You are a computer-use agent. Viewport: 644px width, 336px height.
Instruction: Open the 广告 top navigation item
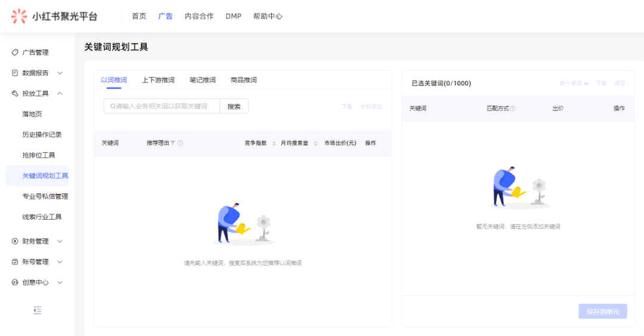click(x=165, y=16)
